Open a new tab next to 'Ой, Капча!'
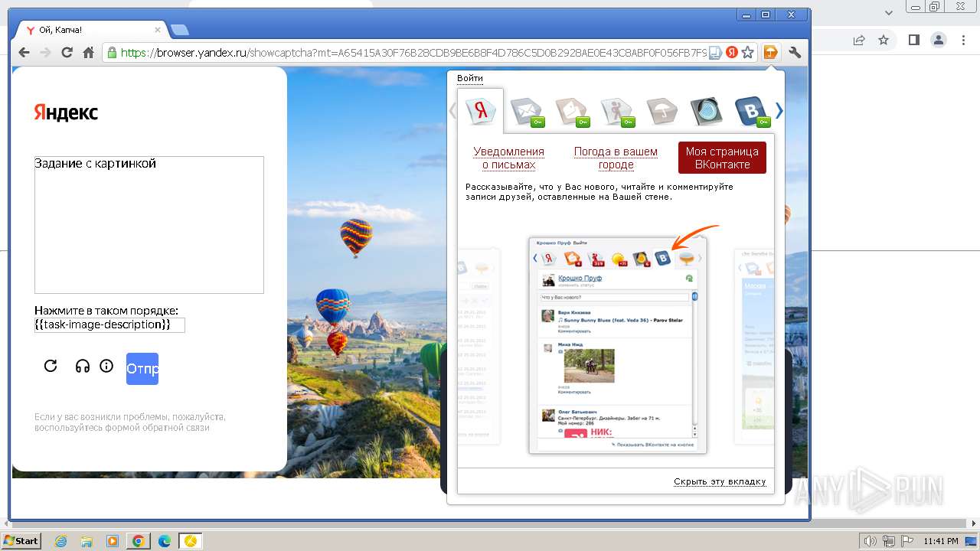This screenshot has height=551, width=980. (180, 30)
